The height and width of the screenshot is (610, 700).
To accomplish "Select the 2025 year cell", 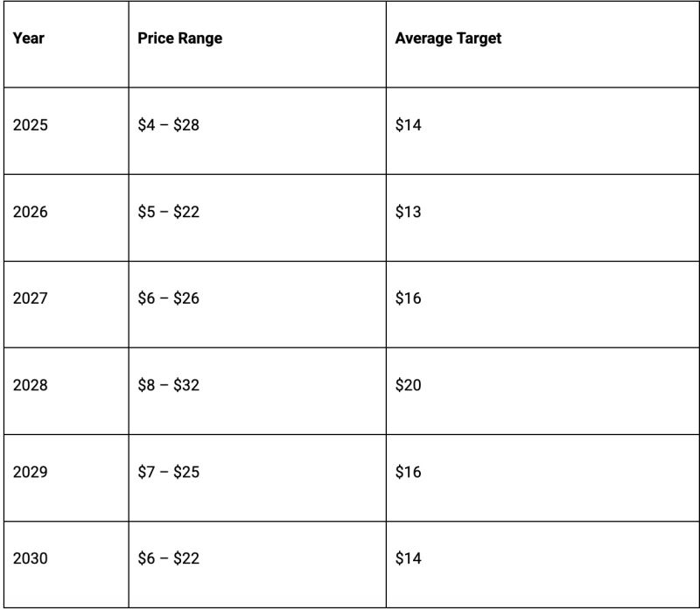I will click(x=31, y=125).
